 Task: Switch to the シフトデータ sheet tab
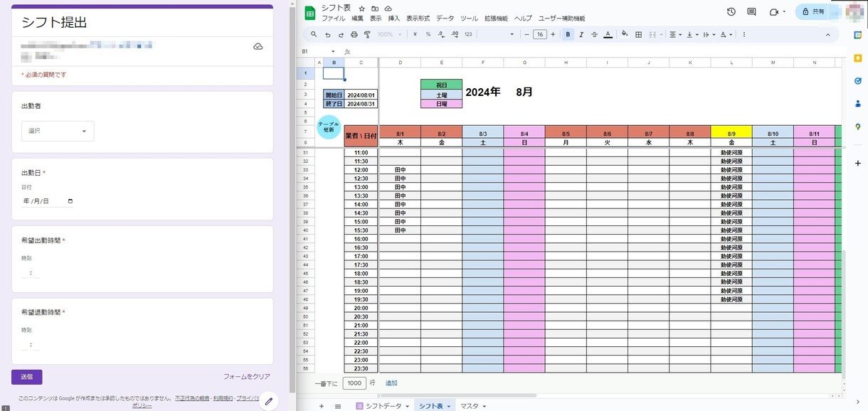(383, 406)
